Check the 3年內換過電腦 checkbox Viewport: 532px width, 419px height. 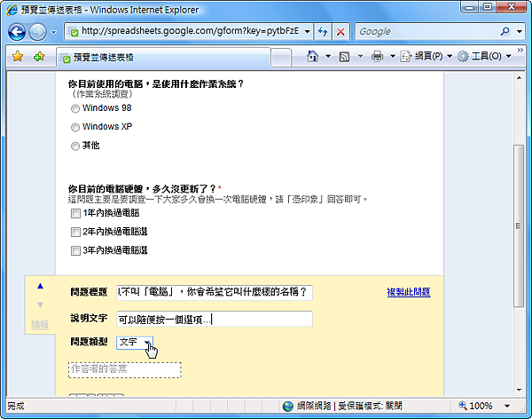click(x=75, y=251)
